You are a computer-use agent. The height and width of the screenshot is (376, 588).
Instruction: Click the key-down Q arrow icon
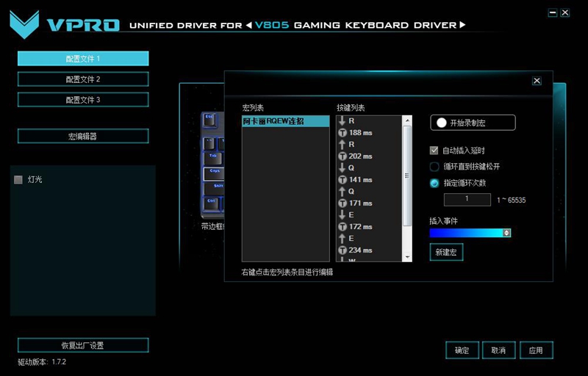coord(342,168)
